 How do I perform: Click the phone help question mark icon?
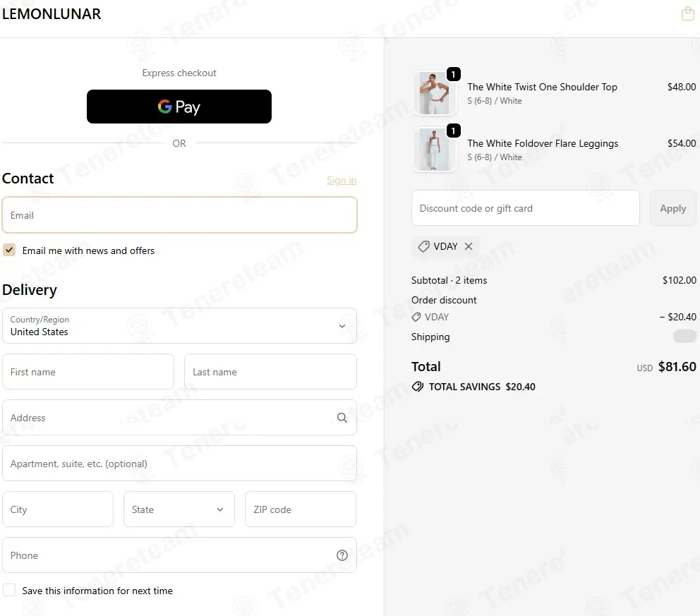342,555
